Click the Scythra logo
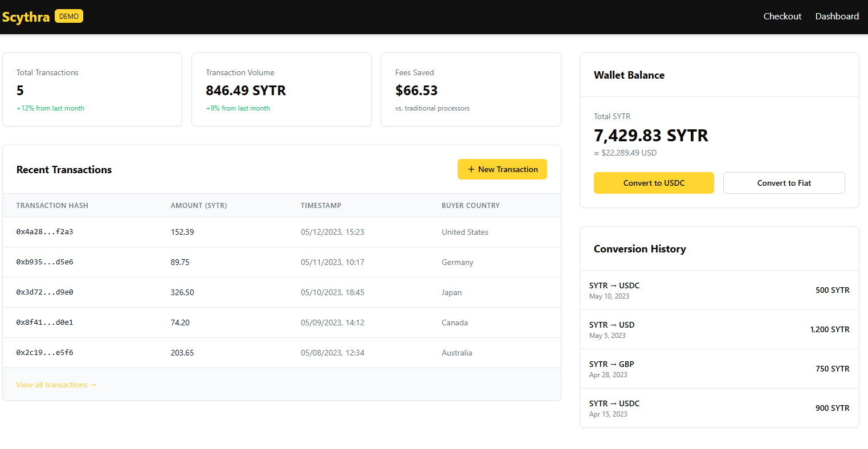The image size is (868, 449). pyautogui.click(x=26, y=16)
